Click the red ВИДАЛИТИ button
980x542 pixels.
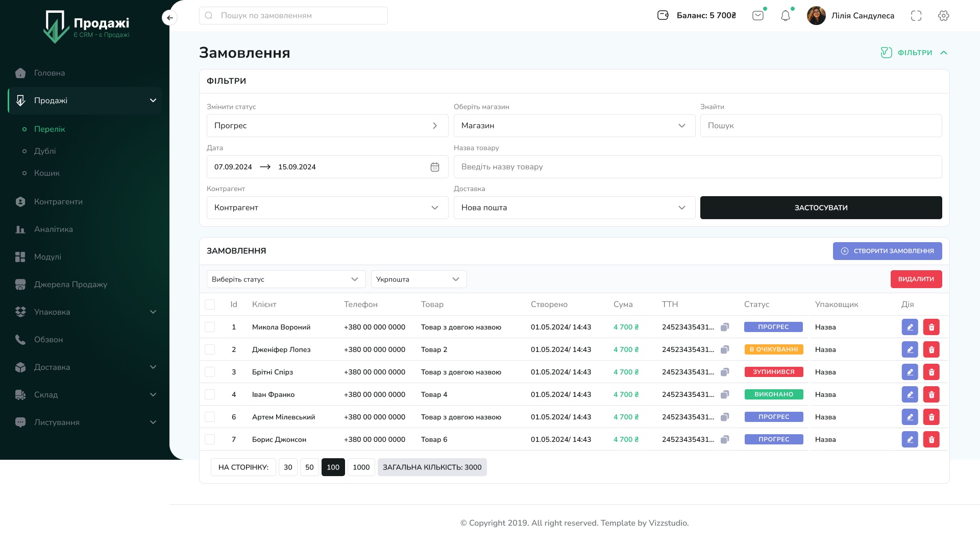click(916, 279)
